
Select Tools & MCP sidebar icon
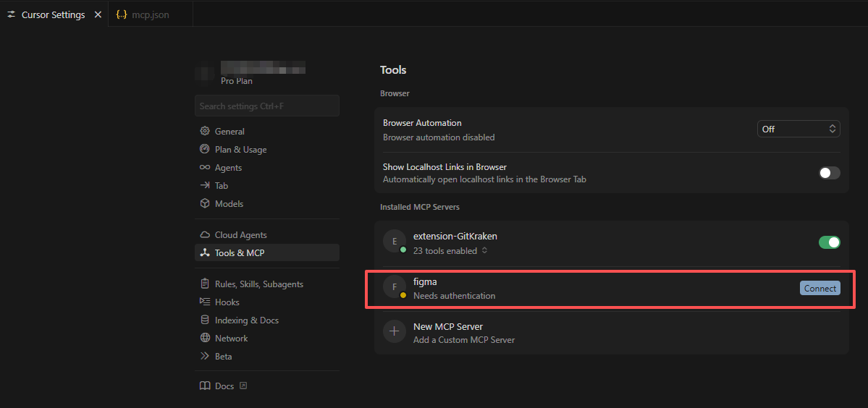(x=205, y=252)
